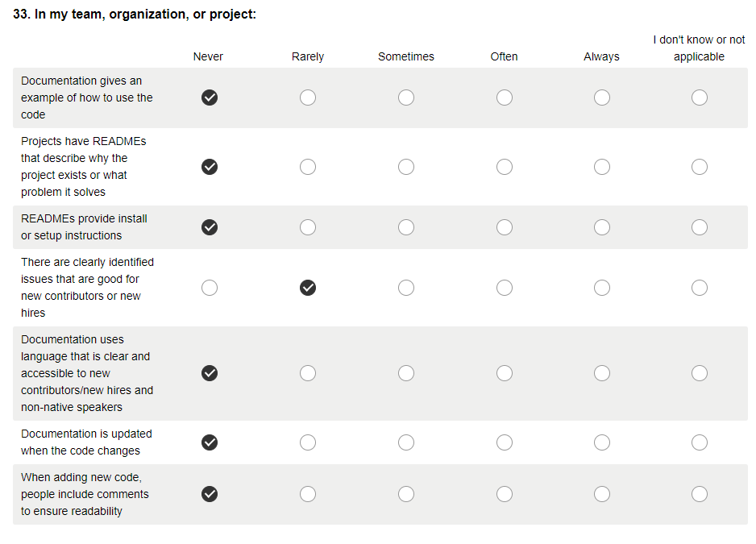This screenshot has height=544, width=756.
Task: Select Often for clear and accessible language
Action: [x=505, y=373]
